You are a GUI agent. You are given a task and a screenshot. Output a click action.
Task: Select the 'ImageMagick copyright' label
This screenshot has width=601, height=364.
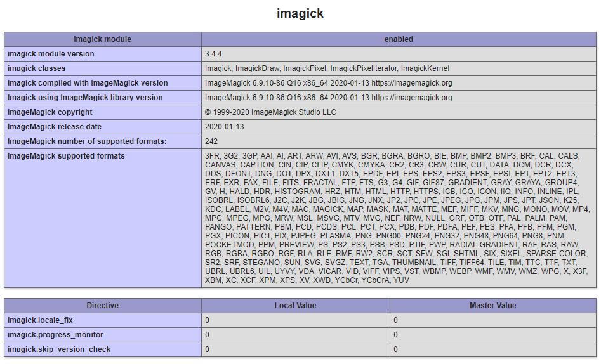coord(50,112)
